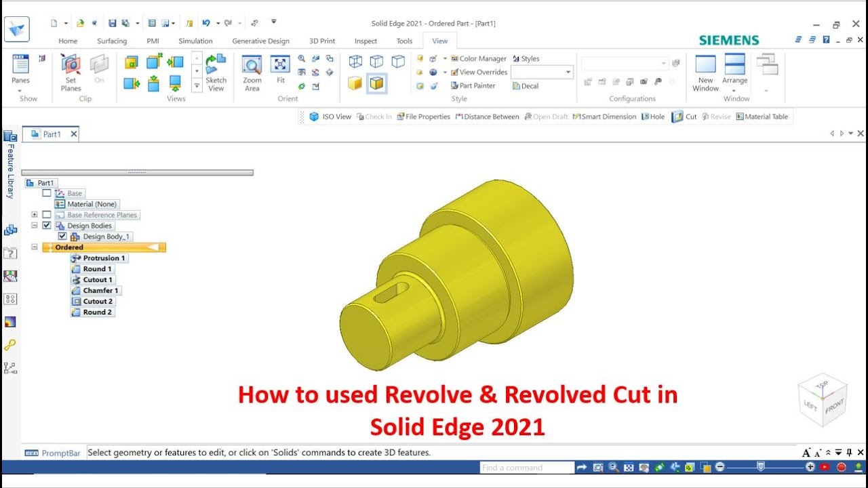This screenshot has height=488, width=868.
Task: Switch to the Inspect tab
Action: tap(366, 41)
